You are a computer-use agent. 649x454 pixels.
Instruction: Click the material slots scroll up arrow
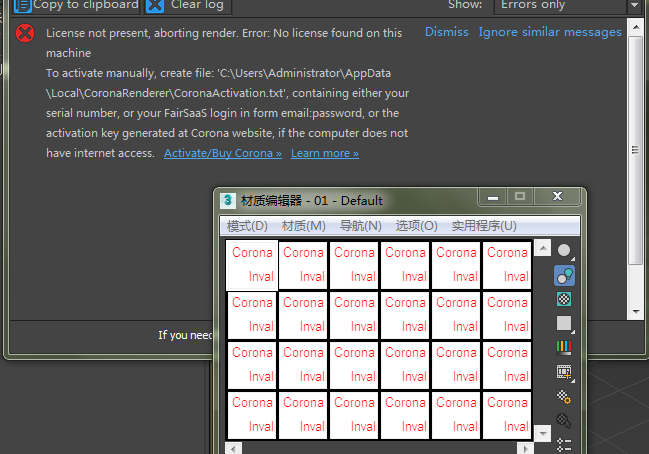point(543,248)
